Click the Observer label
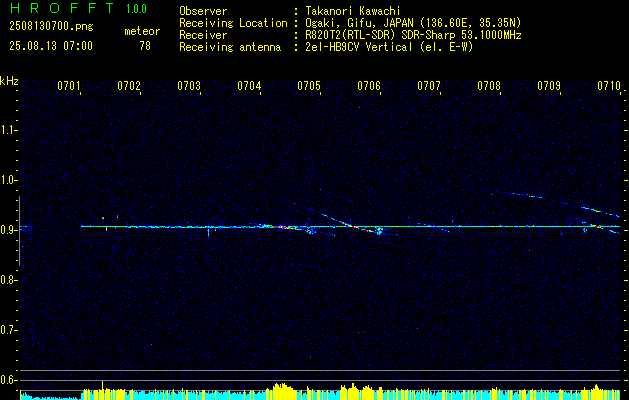 click(203, 11)
